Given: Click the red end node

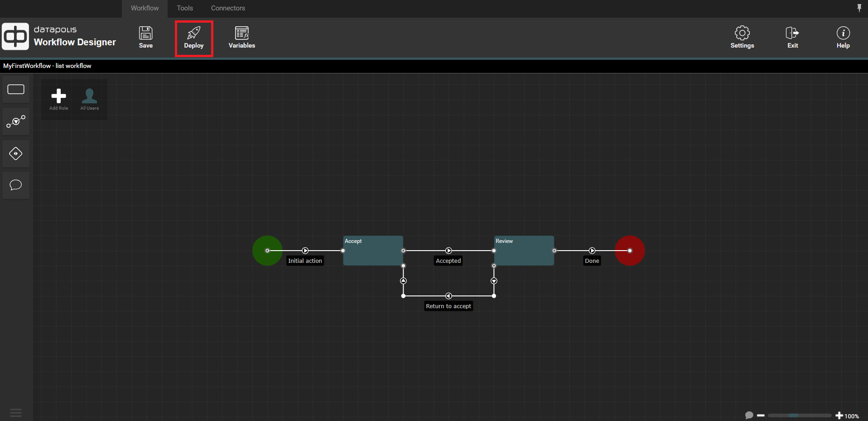Looking at the screenshot, I should 630,251.
